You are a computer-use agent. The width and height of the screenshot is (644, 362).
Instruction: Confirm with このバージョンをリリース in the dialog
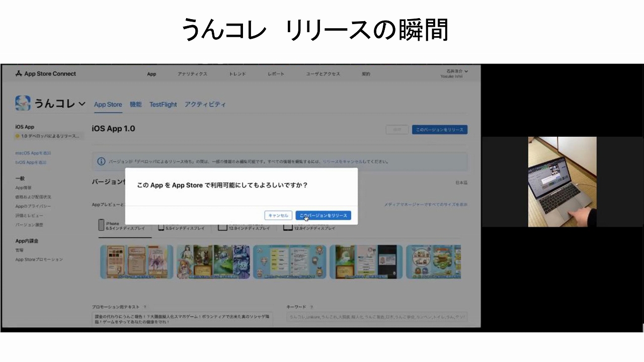[323, 215]
